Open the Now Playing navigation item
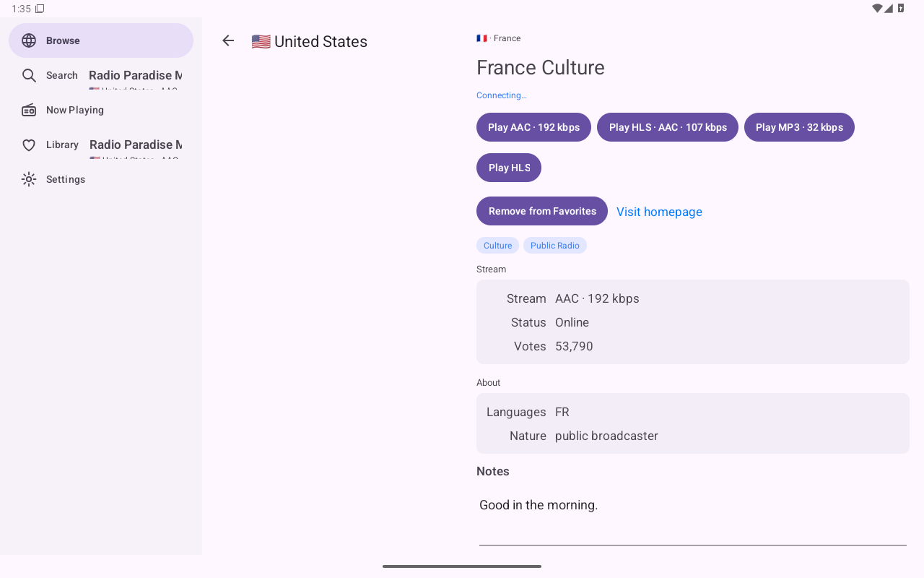The width and height of the screenshot is (924, 578). [101, 110]
